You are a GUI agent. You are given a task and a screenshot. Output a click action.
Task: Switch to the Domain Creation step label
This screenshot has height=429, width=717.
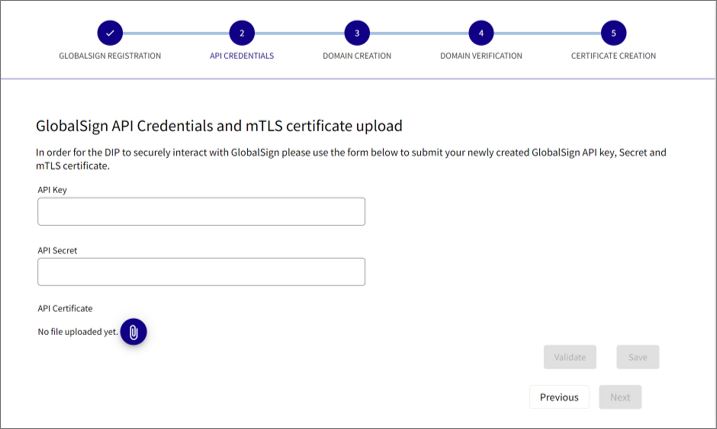tap(357, 56)
